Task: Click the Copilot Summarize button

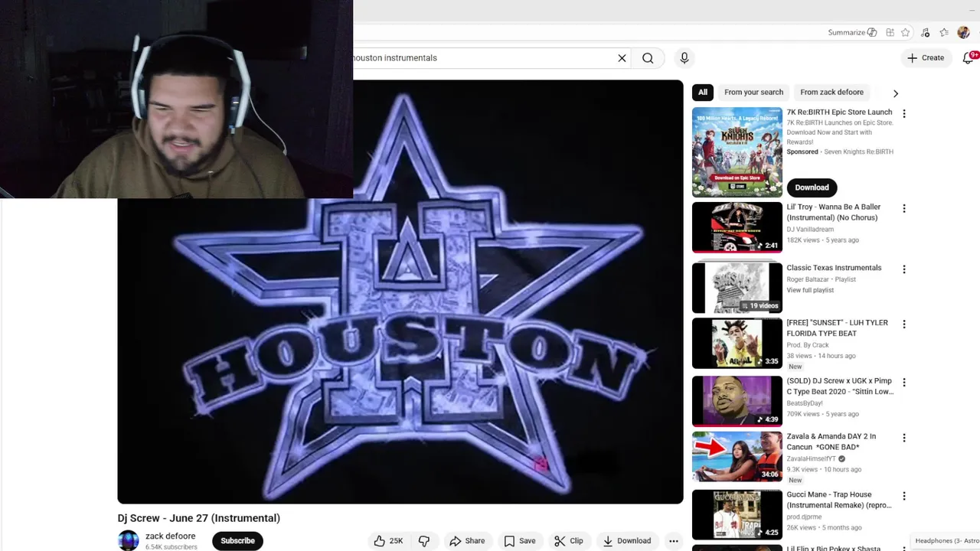Action: (x=853, y=33)
